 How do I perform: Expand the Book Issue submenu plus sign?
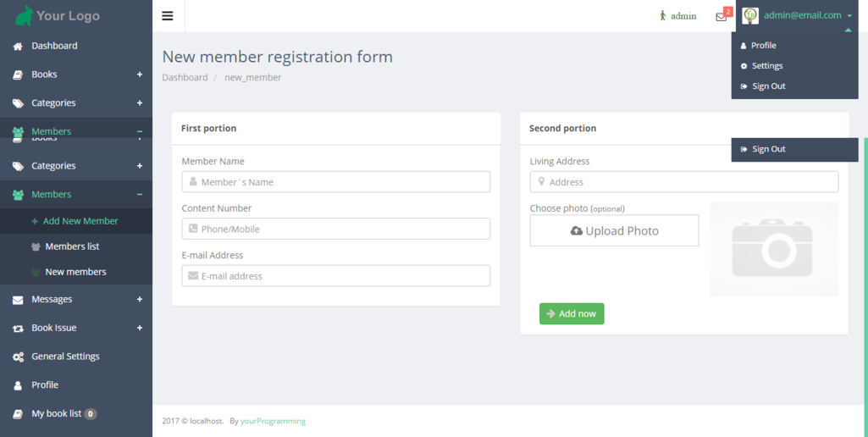point(140,328)
